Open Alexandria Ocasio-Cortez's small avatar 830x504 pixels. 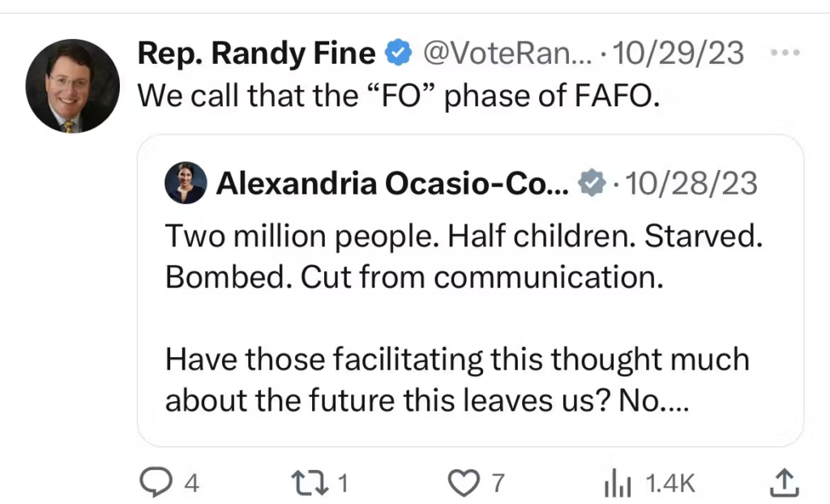point(186,183)
